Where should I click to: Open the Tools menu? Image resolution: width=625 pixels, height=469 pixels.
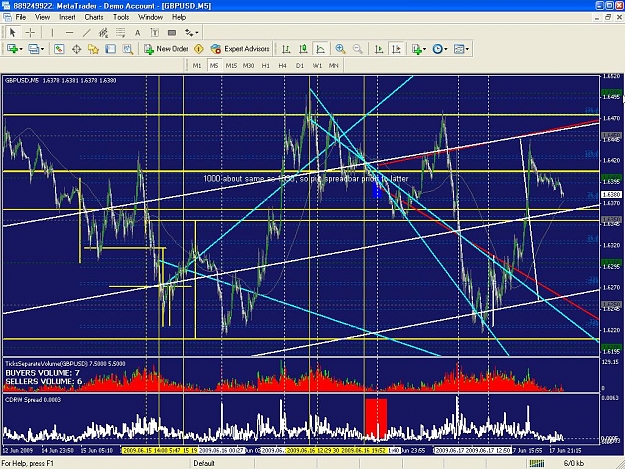coord(121,17)
